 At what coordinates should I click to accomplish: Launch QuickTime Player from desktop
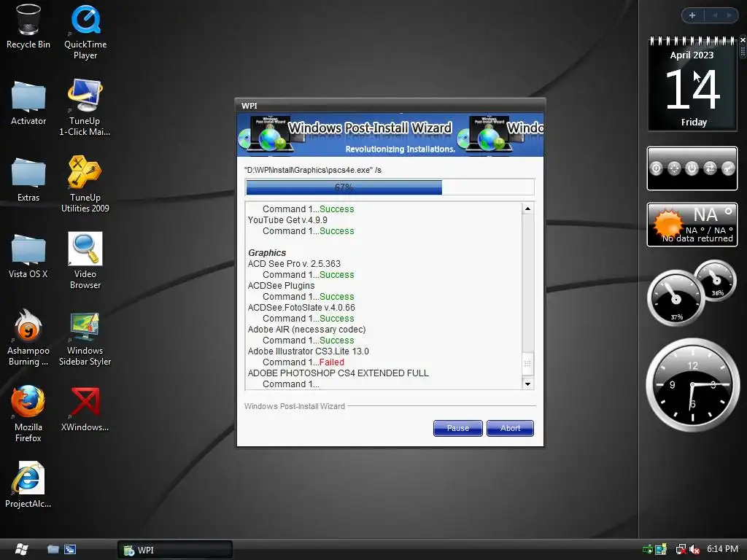(85, 31)
